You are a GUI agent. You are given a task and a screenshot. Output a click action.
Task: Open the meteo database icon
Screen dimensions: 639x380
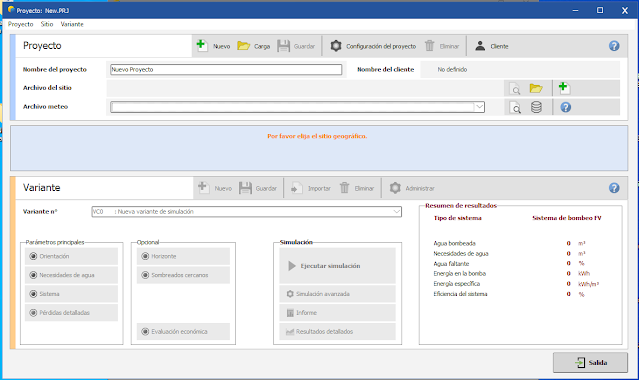(x=536, y=107)
